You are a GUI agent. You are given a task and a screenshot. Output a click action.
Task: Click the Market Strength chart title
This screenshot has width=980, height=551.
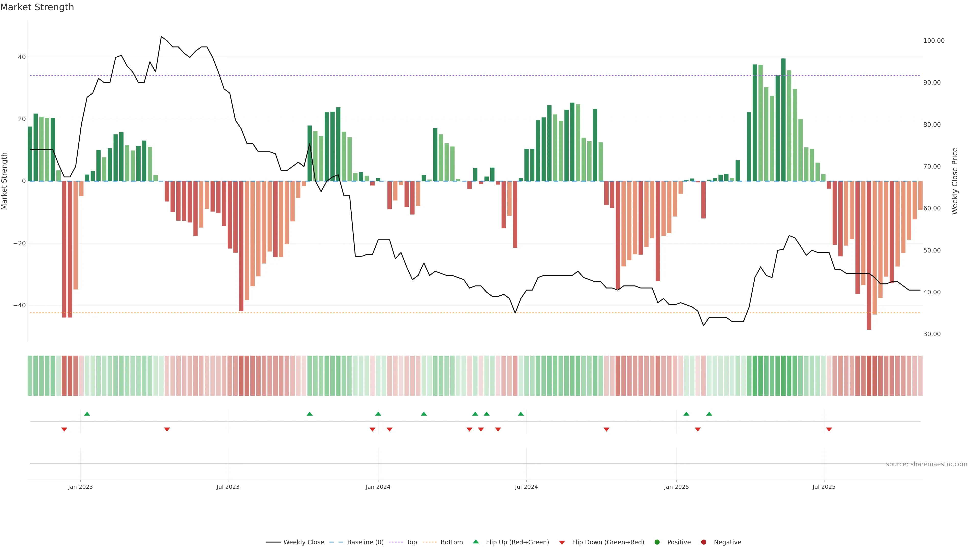click(37, 7)
